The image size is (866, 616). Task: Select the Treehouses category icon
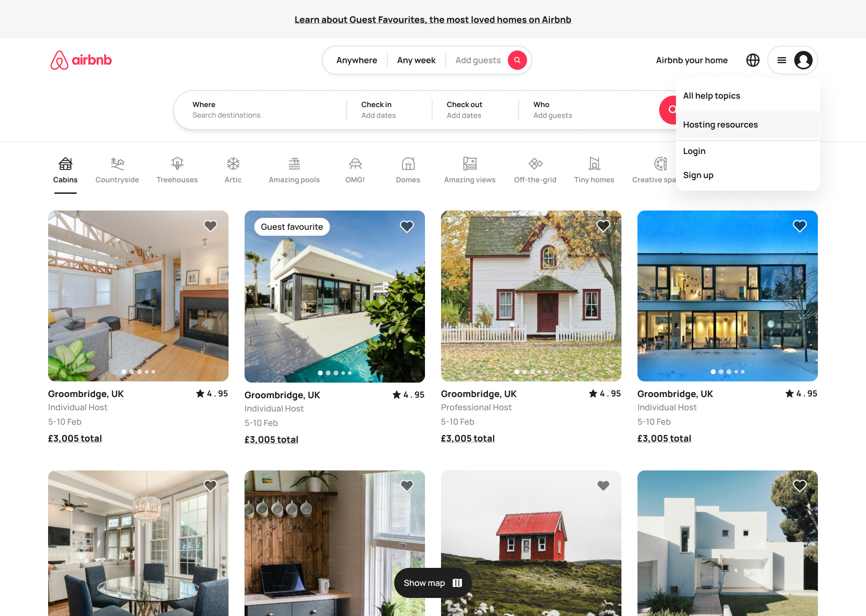coord(177,164)
